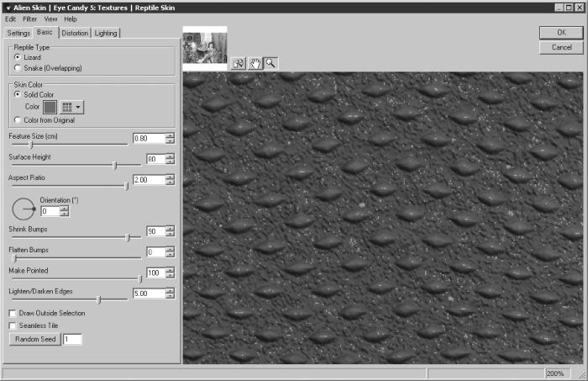Open the color grid palette icon

66,107
